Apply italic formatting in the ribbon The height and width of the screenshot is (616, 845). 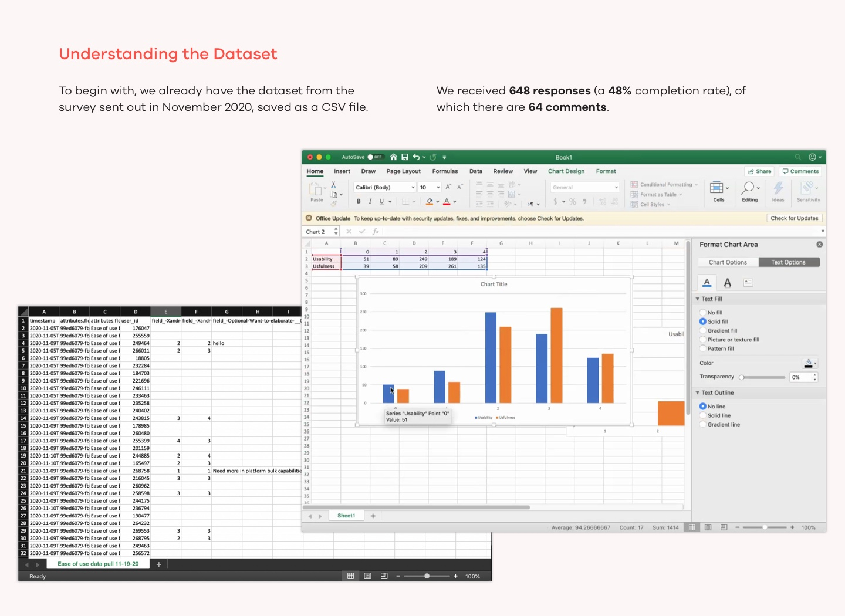pos(370,201)
